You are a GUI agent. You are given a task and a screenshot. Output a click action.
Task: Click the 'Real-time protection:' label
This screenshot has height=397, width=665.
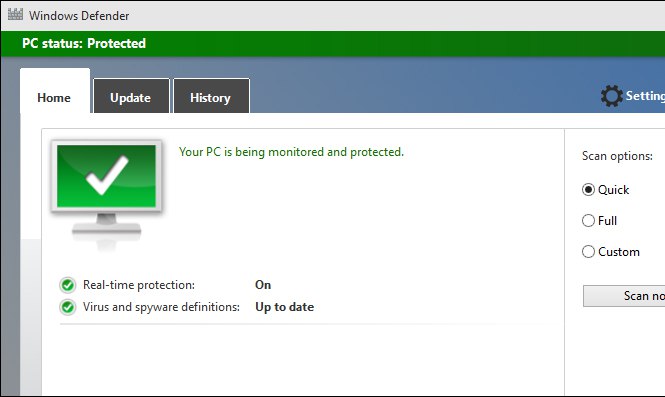(x=139, y=285)
